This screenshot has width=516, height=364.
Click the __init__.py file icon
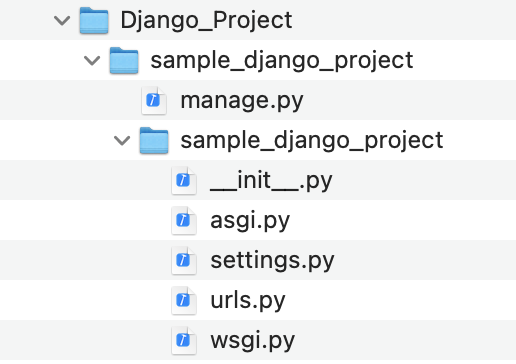[x=184, y=180]
